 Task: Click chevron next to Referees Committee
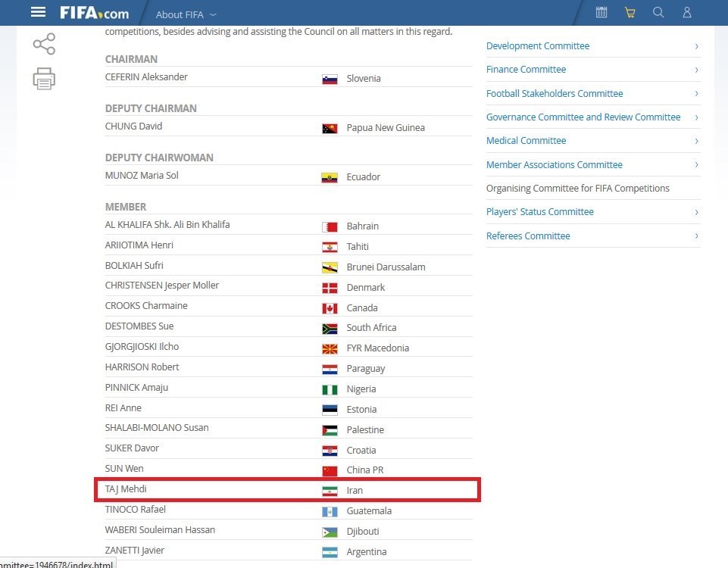click(696, 236)
